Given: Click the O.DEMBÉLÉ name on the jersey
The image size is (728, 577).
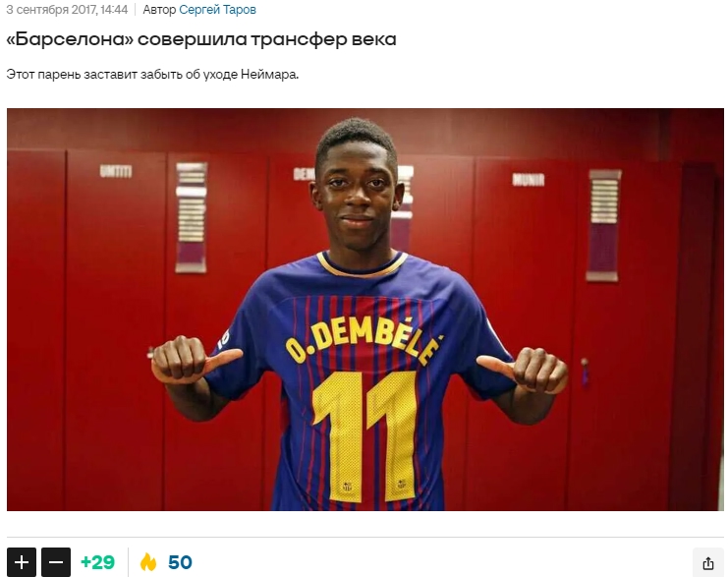Looking at the screenshot, I should 364,339.
